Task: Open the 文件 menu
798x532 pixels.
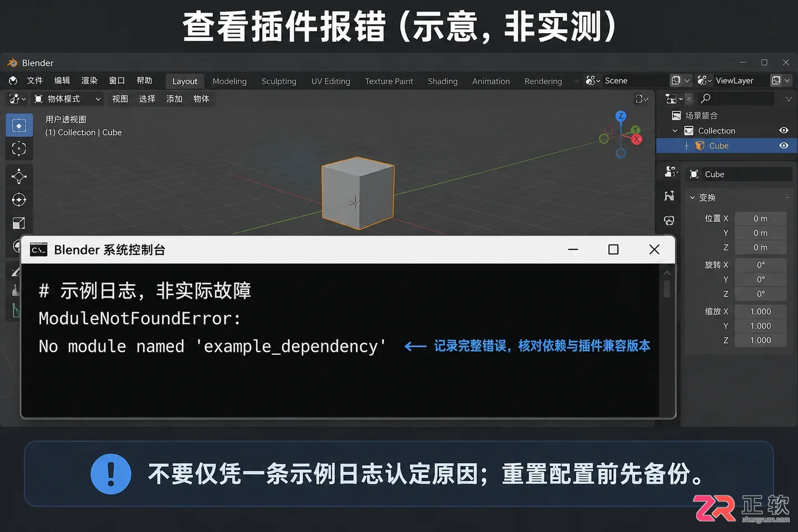Action: (35, 81)
